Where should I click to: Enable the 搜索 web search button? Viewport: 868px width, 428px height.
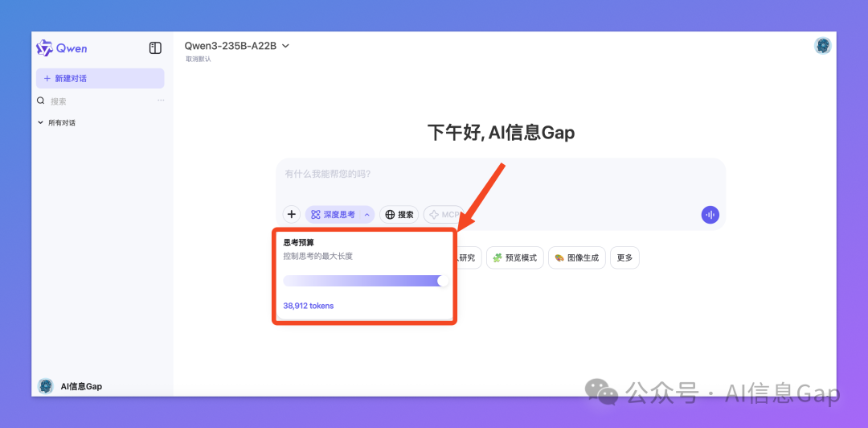click(399, 215)
